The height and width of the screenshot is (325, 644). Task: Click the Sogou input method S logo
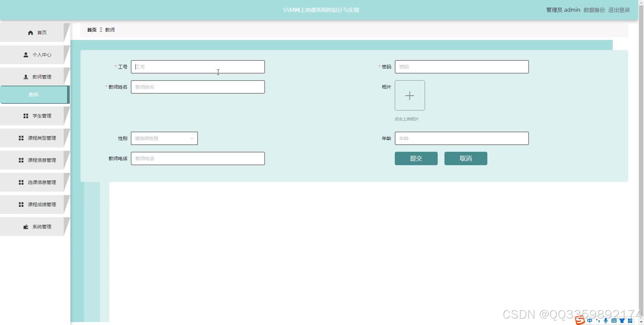click(579, 320)
